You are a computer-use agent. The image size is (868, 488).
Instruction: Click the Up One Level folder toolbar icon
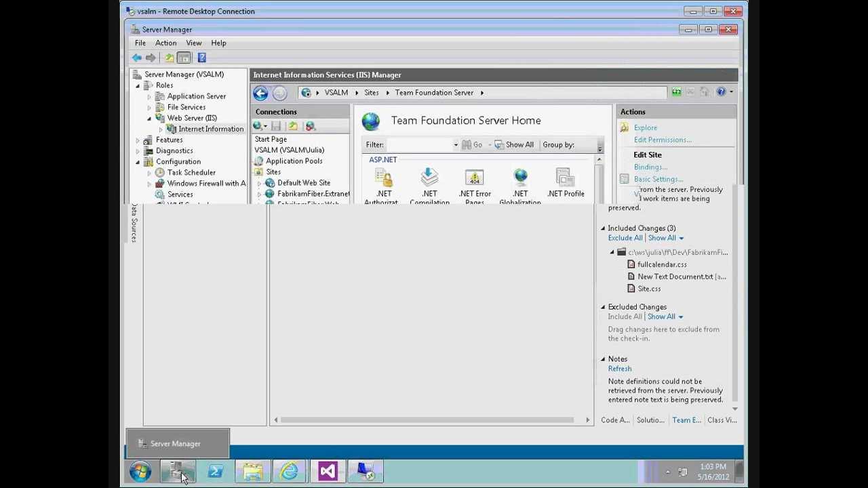170,58
